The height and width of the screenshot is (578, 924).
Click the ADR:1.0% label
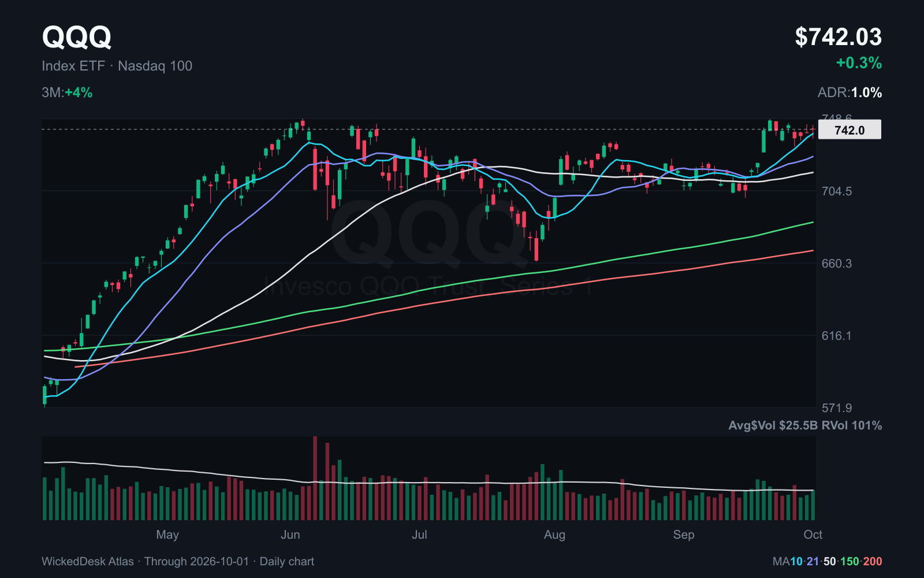point(850,92)
